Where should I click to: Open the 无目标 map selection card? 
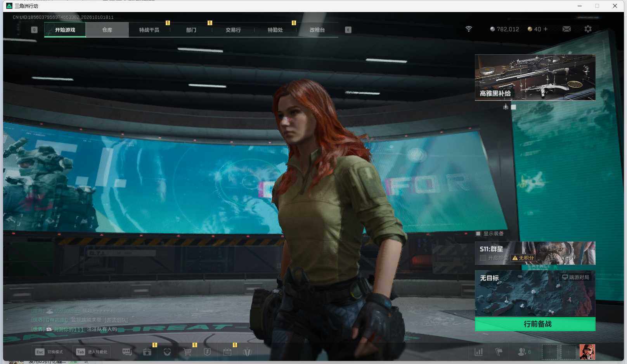(535, 293)
